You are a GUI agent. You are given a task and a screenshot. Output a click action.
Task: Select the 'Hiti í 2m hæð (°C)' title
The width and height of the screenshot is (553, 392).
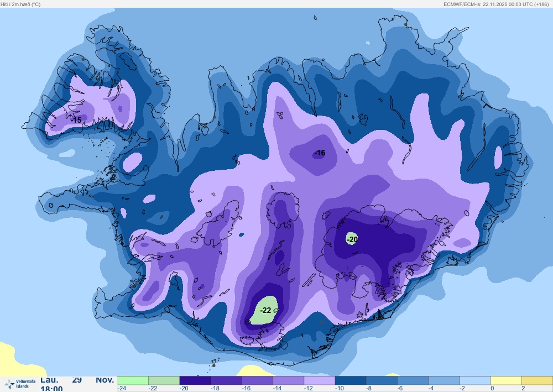[x=21, y=4]
